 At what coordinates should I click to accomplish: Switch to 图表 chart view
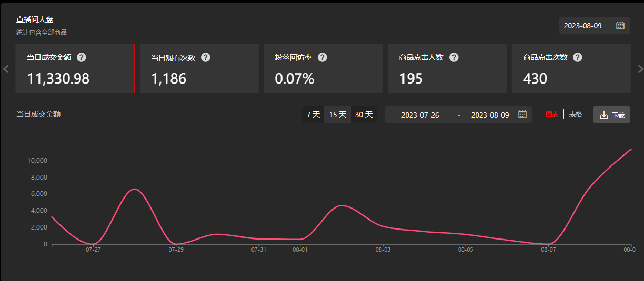point(552,115)
